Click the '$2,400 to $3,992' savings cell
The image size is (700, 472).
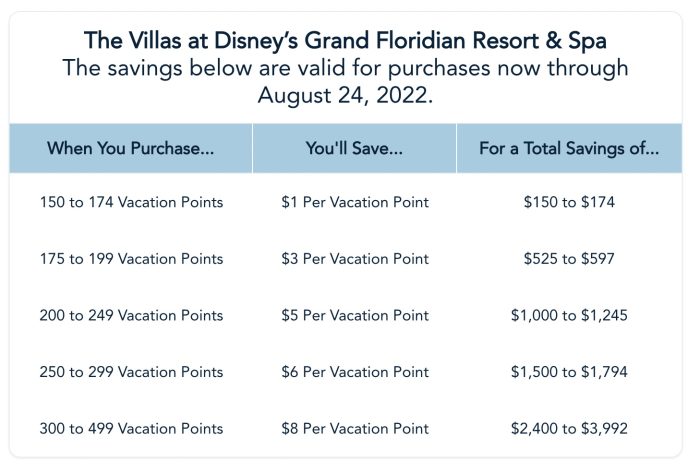point(569,429)
